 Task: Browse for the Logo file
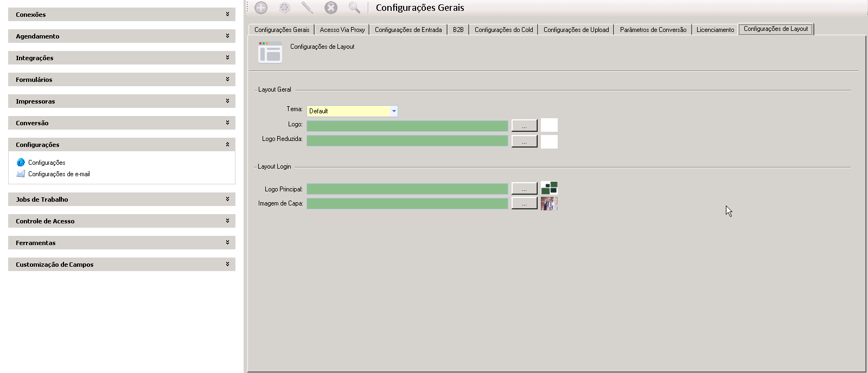[x=524, y=126]
